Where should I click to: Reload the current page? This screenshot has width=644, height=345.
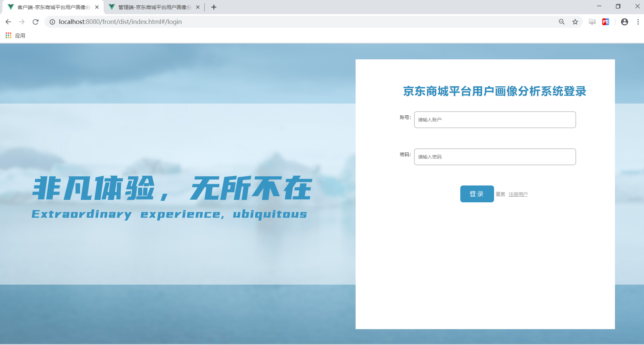click(x=35, y=22)
